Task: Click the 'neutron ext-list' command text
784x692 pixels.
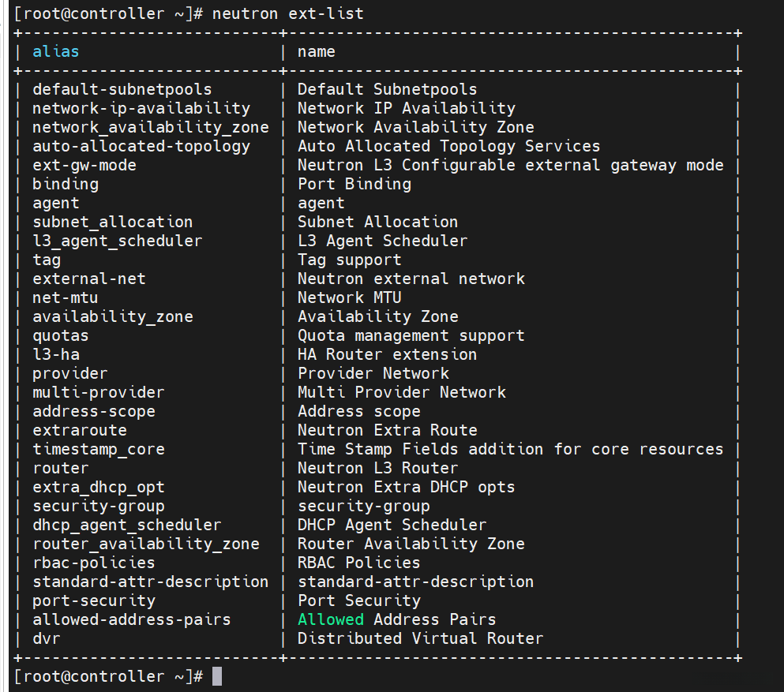Action: click(x=288, y=13)
